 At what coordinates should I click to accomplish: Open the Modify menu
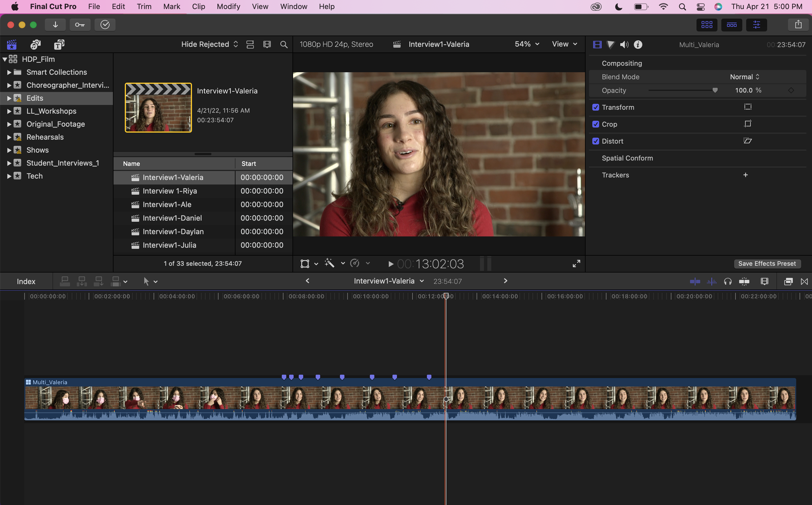228,7
